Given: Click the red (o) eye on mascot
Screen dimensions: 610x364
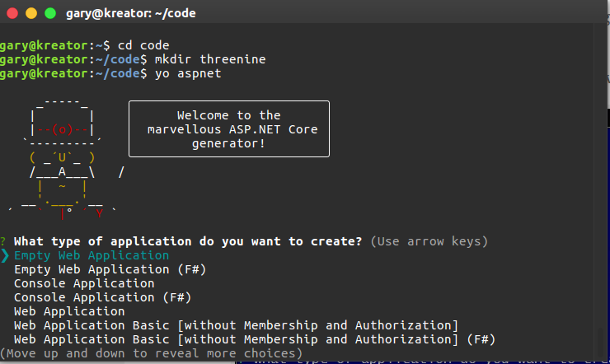Looking at the screenshot, I should pos(63,129).
